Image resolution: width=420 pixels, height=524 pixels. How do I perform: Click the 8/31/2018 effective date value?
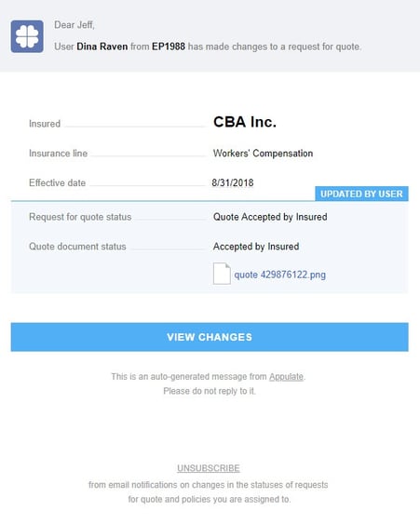[x=233, y=182]
